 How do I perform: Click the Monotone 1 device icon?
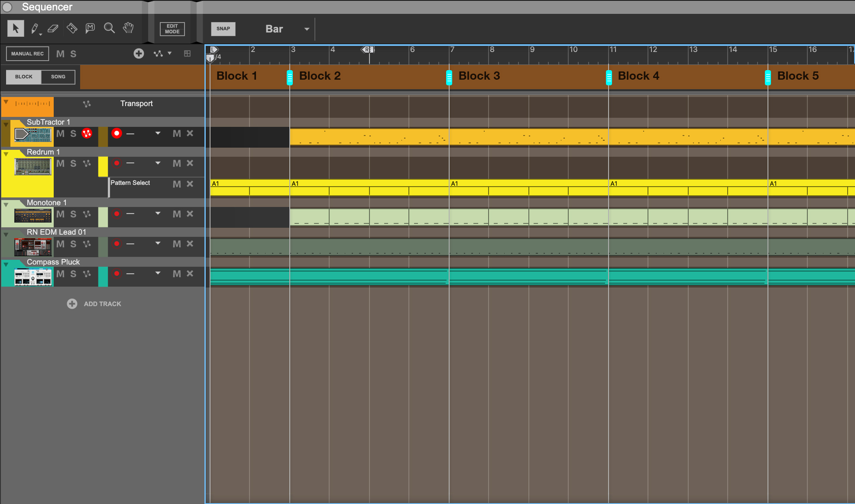(33, 215)
